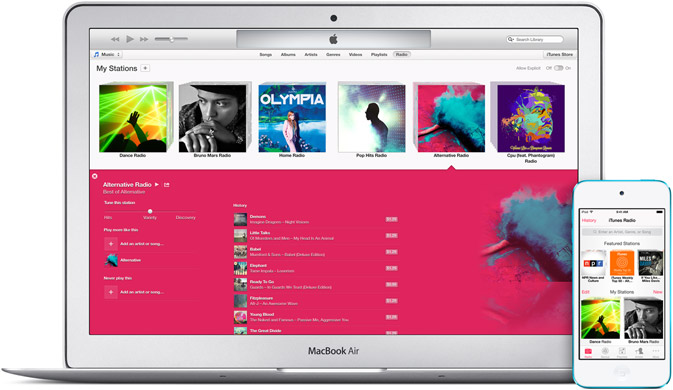The width and height of the screenshot is (673, 390).
Task: Add a new station with plus icon
Action: point(146,68)
